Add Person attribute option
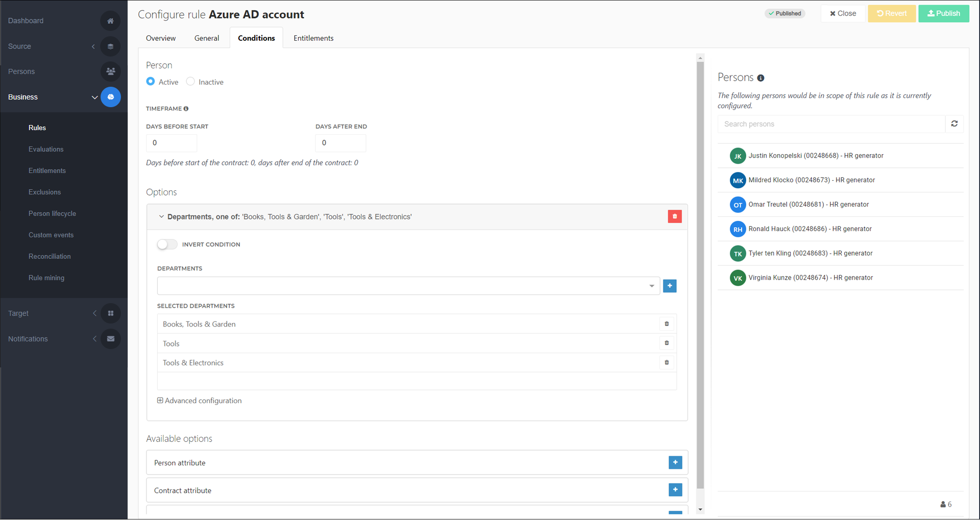 675,462
